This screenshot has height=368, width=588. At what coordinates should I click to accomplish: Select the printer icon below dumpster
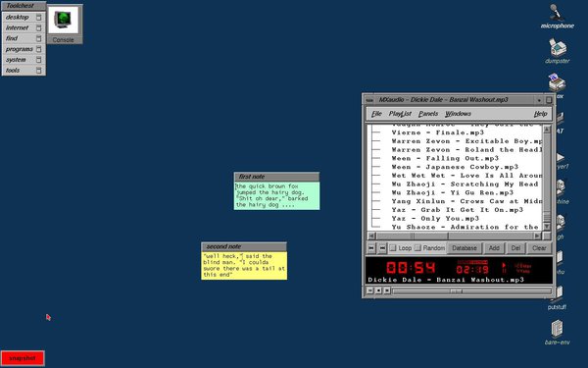click(x=558, y=82)
